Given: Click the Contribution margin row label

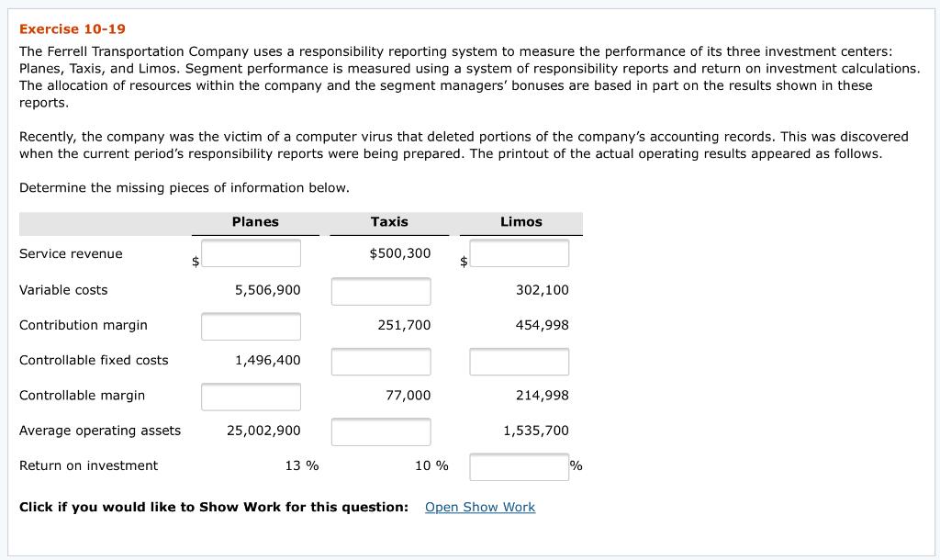Looking at the screenshot, I should click(84, 326).
